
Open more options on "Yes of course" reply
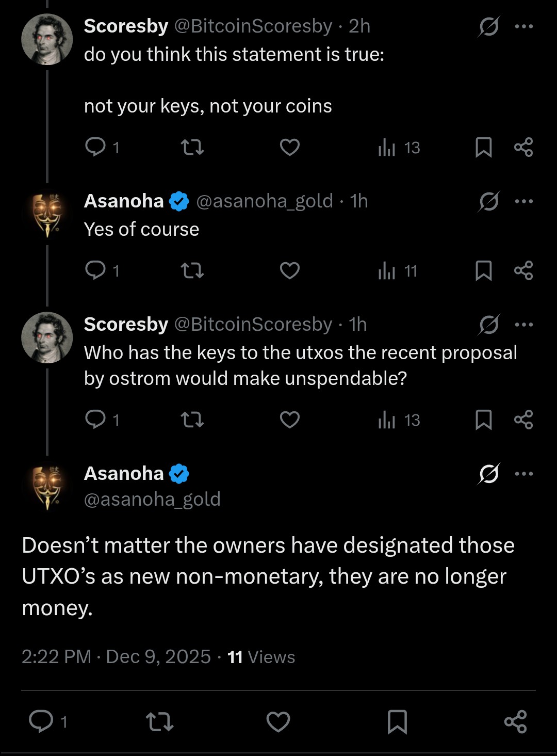pyautogui.click(x=524, y=201)
